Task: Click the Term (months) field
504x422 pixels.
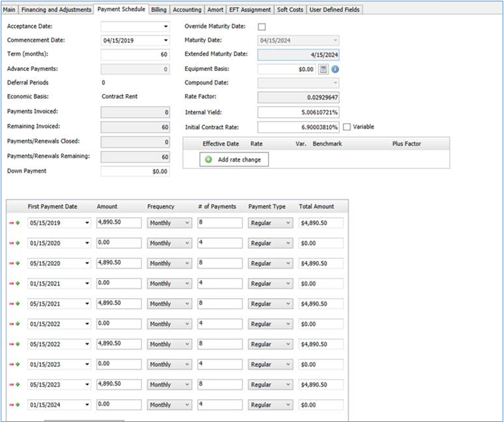Action: (x=135, y=55)
